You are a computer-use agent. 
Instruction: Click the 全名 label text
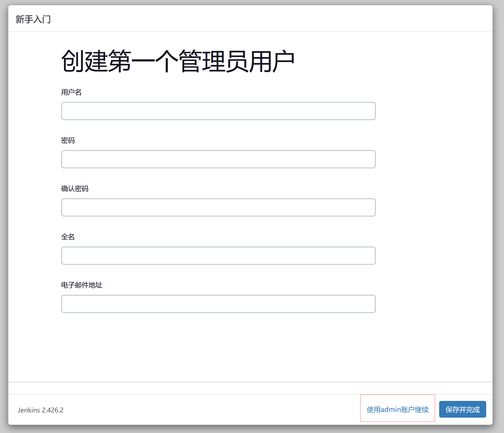68,237
